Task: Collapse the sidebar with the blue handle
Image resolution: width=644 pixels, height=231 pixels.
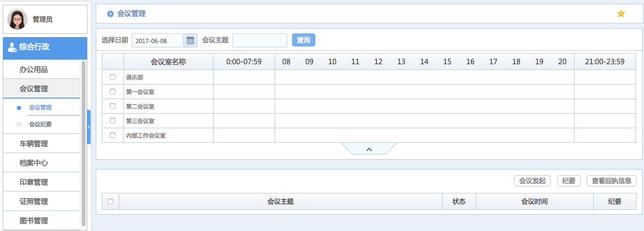Action: (x=89, y=127)
